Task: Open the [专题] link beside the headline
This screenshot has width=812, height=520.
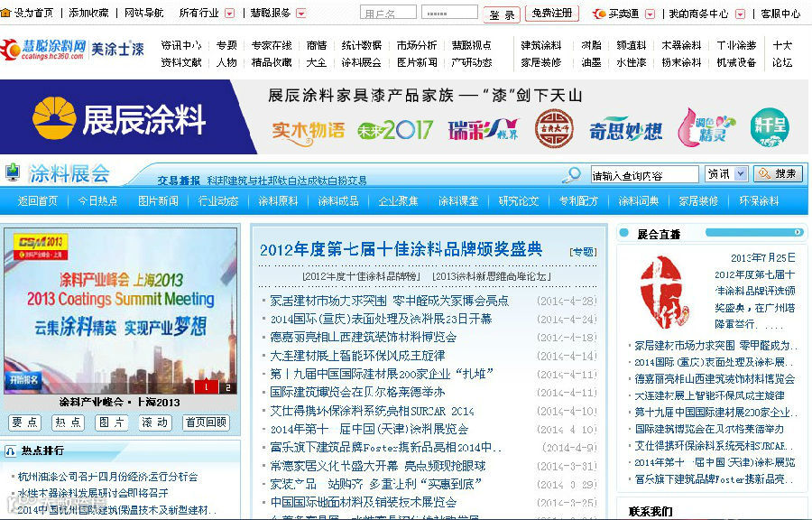Action: 583,252
